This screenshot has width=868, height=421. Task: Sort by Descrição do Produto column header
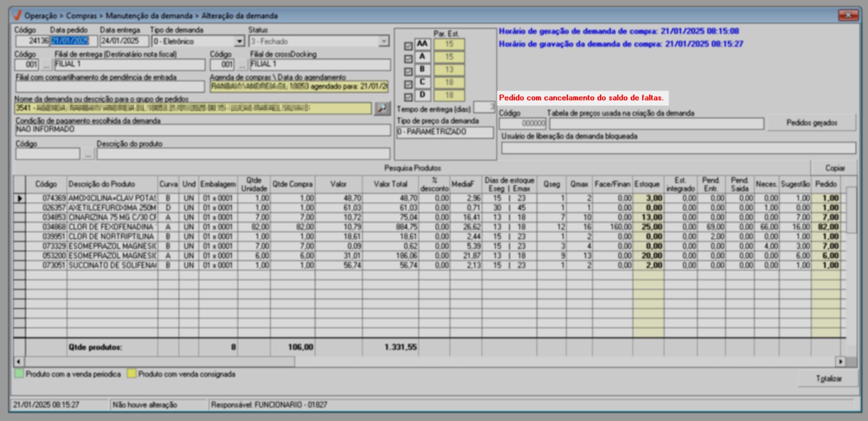pyautogui.click(x=102, y=184)
